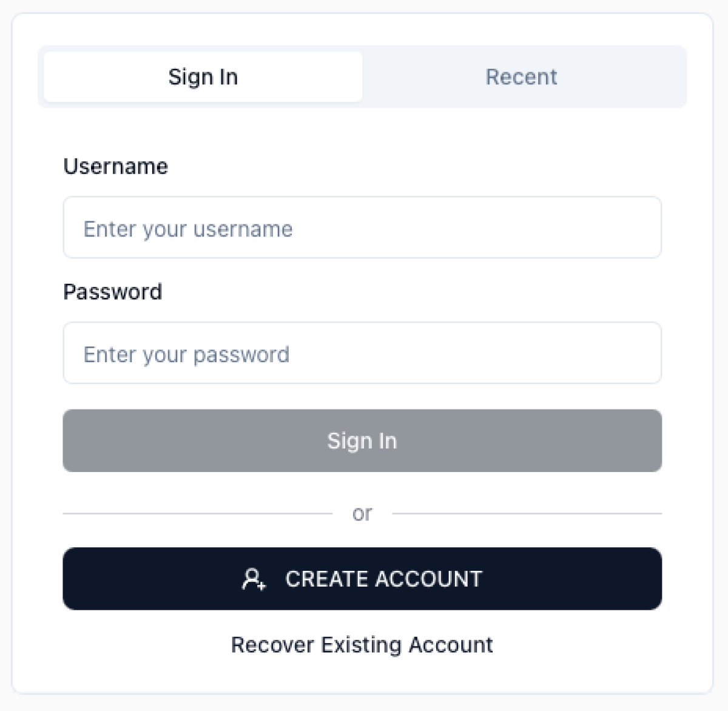This screenshot has width=728, height=711.
Task: Begin account recovery via the recovery link
Action: tap(362, 645)
